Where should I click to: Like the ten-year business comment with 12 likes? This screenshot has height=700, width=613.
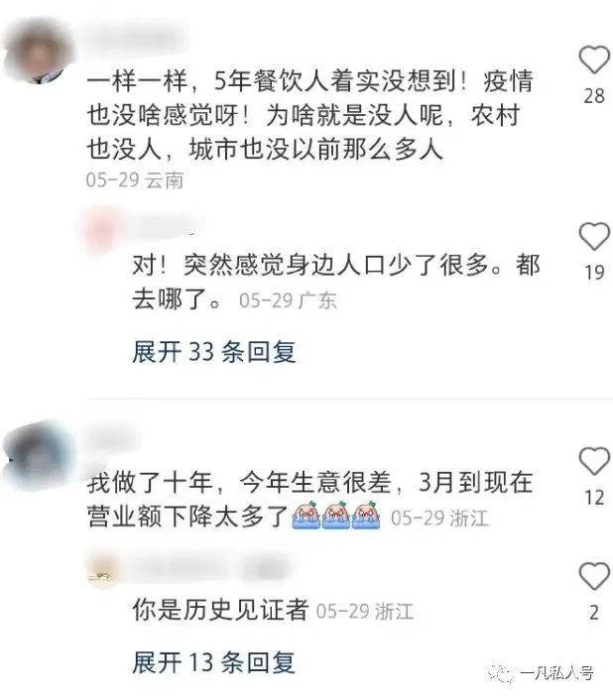tap(594, 461)
